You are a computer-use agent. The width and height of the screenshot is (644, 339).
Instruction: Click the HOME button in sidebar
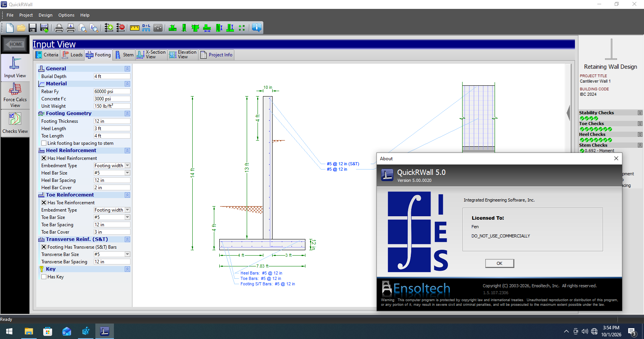point(15,44)
